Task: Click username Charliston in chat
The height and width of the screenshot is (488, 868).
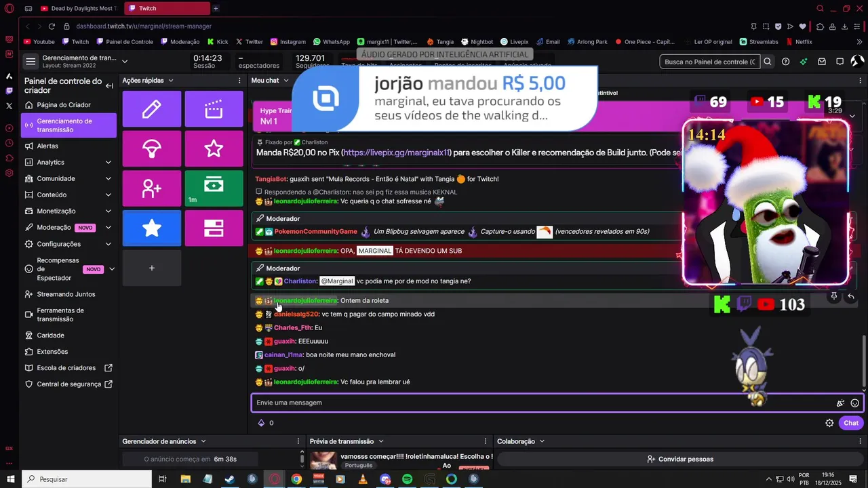Action: 300,281
